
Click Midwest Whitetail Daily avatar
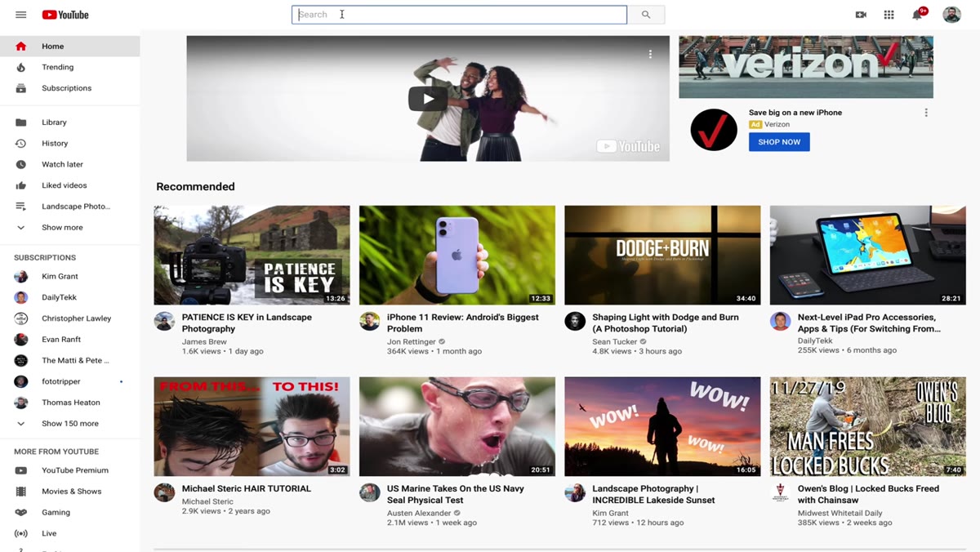(x=781, y=492)
